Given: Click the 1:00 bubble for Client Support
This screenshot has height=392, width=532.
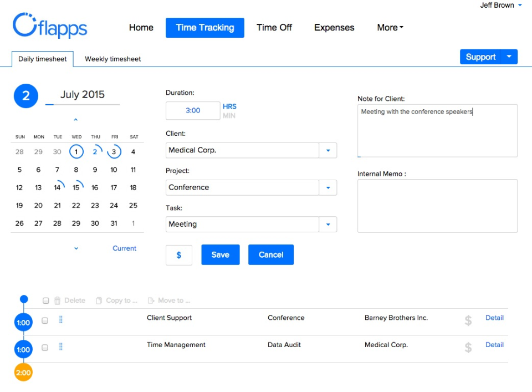Looking at the screenshot, I should 23,323.
